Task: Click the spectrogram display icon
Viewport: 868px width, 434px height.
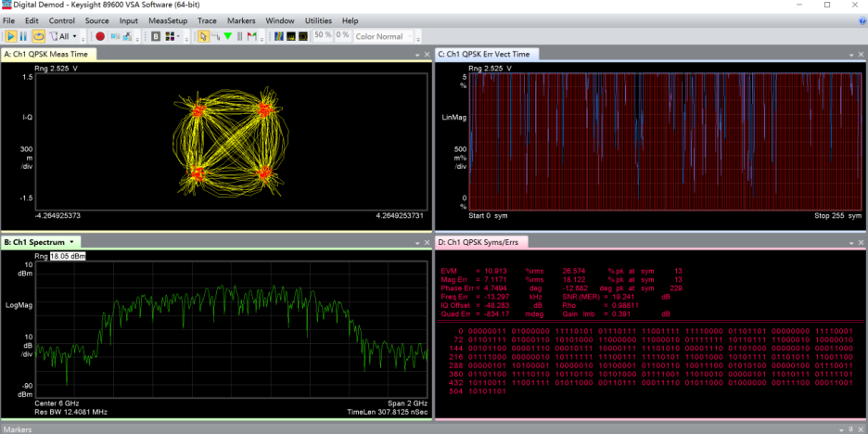Action: coord(278,36)
